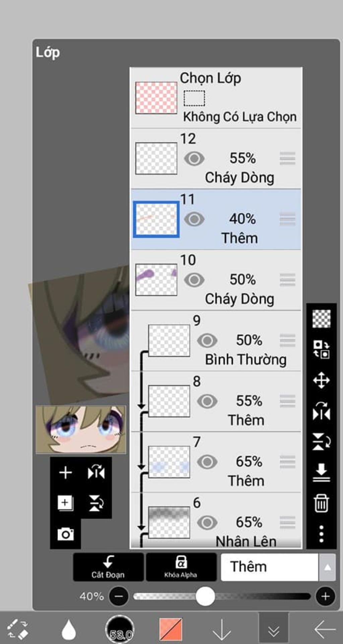Collapse panel with double chevron down button
The height and width of the screenshot is (644, 343).
point(274,629)
